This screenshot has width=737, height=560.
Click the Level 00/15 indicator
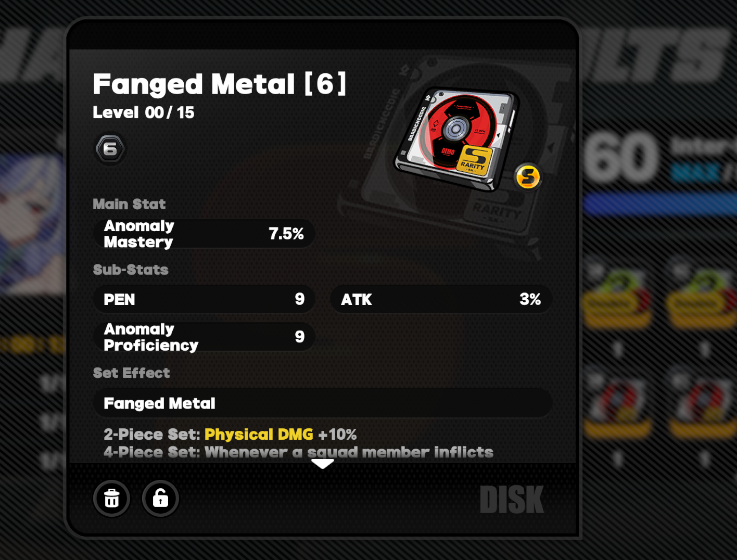(144, 112)
